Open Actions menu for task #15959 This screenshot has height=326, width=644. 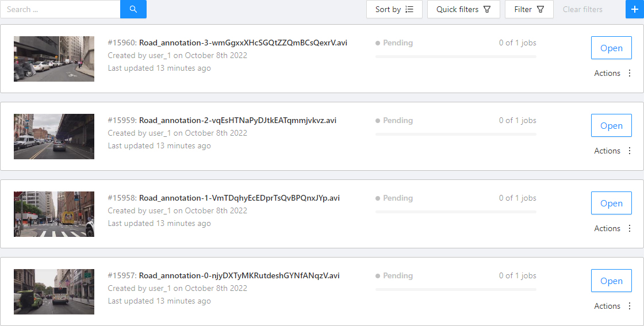tap(607, 151)
